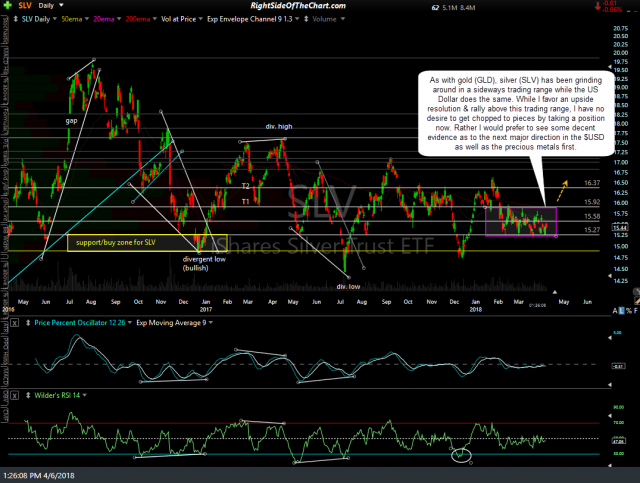The height and width of the screenshot is (483, 640).
Task: Open Exp Moving Average 9 study label
Action: (x=171, y=323)
